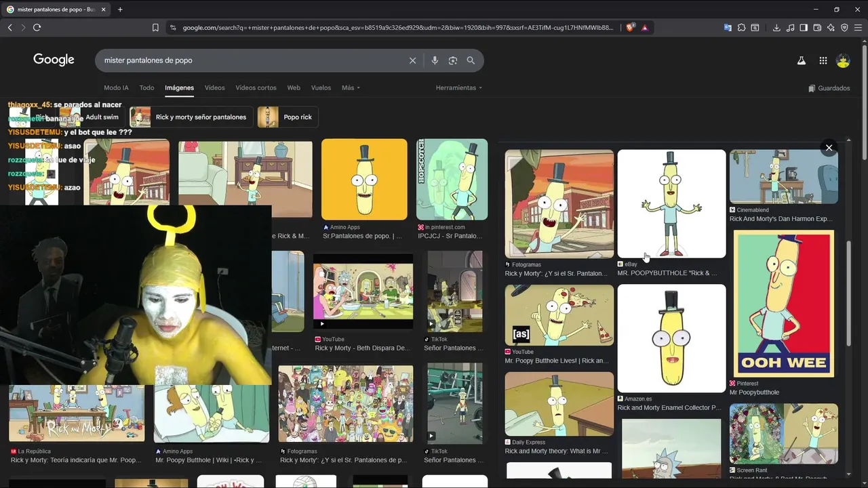Submit search with the magnifier icon
Screen dimensions: 868x488
tap(471, 60)
